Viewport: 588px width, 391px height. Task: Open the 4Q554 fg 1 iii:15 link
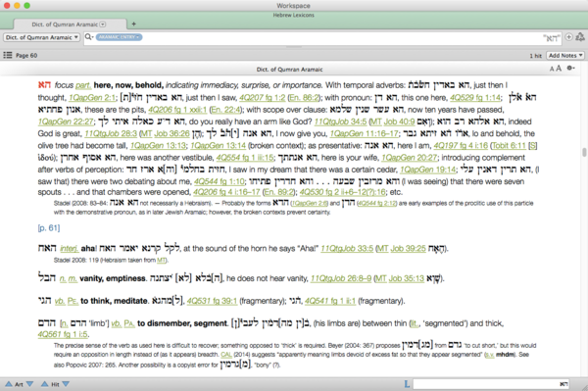(245, 158)
